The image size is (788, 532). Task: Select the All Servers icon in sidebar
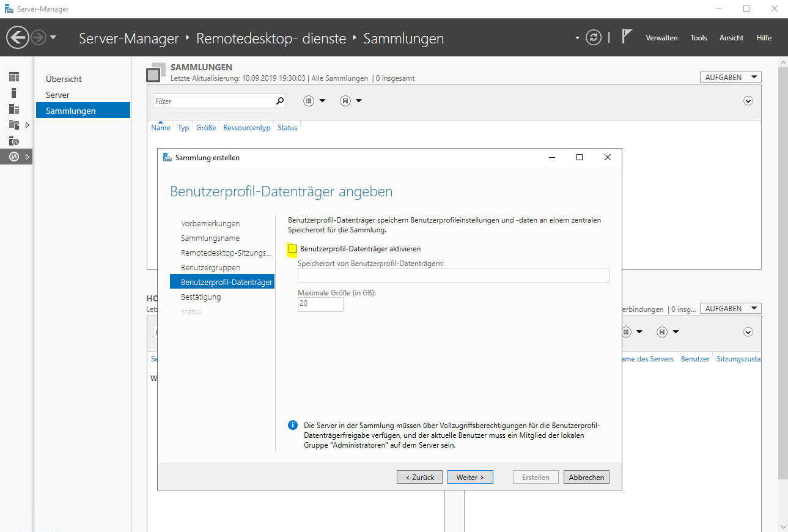[14, 109]
